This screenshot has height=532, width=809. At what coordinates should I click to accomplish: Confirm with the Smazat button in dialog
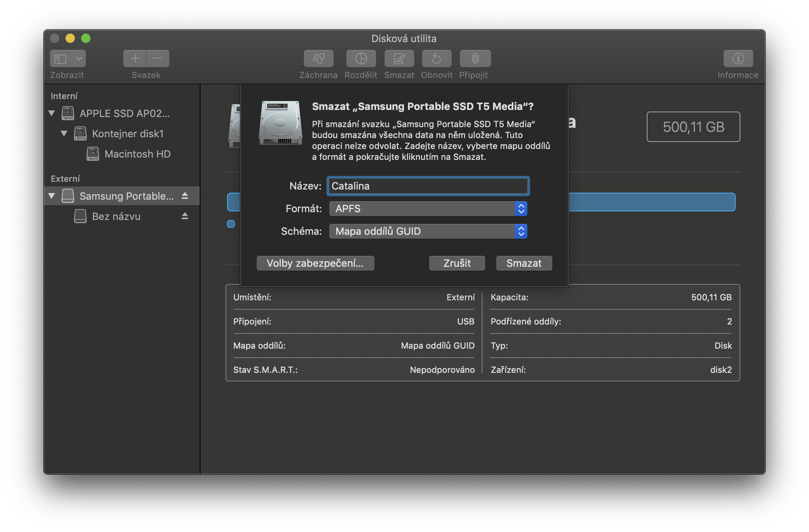tap(524, 263)
